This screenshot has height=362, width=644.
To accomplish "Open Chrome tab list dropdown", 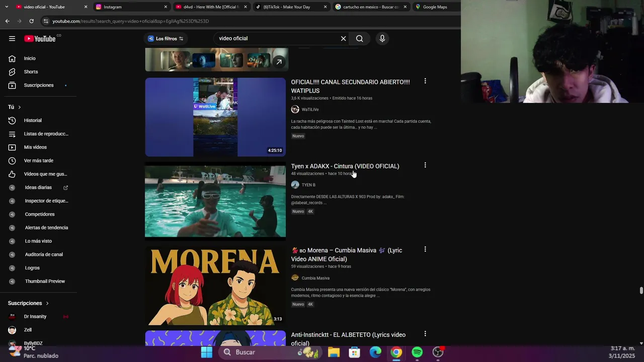I will [6, 7].
